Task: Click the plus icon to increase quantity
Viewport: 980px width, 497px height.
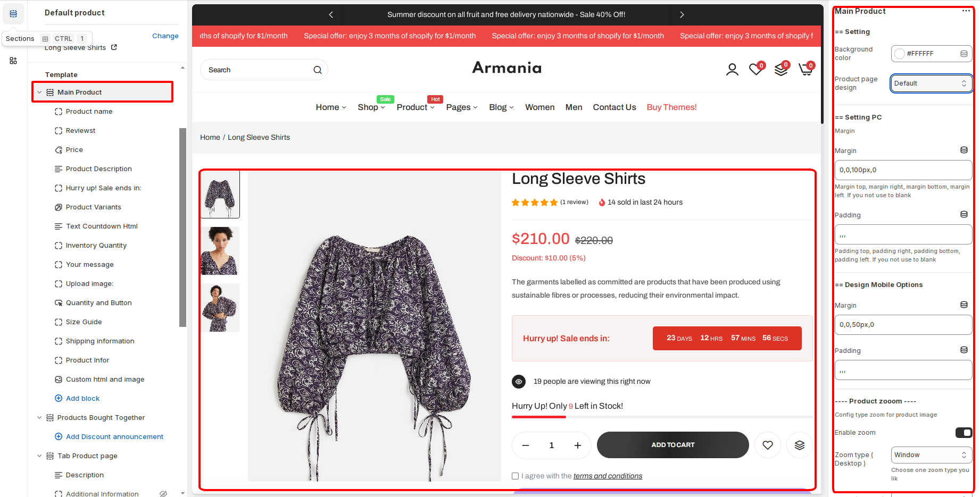Action: point(578,445)
